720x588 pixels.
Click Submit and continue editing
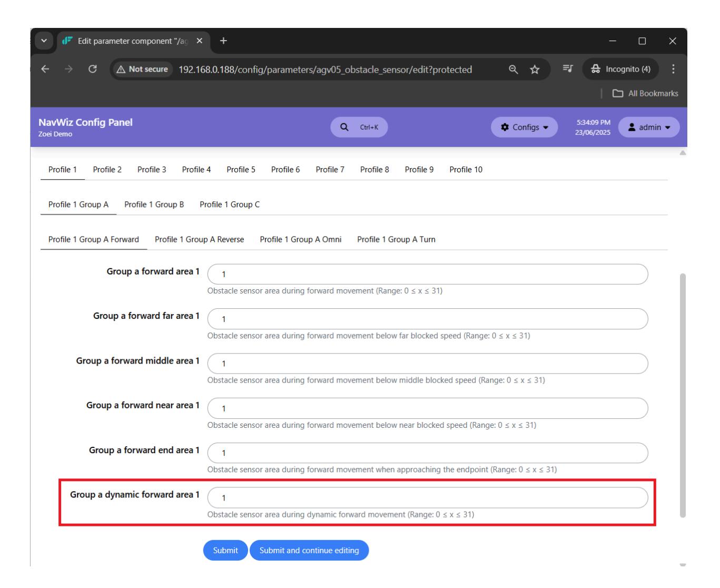click(309, 550)
